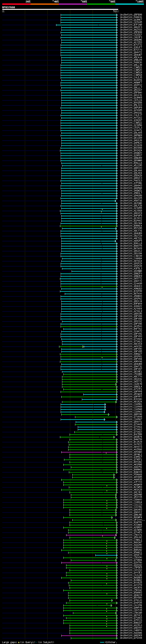Viewport: 146px width, 644px height.
Task: Select hit UniRef100_P48630
Action: (x=131, y=63)
